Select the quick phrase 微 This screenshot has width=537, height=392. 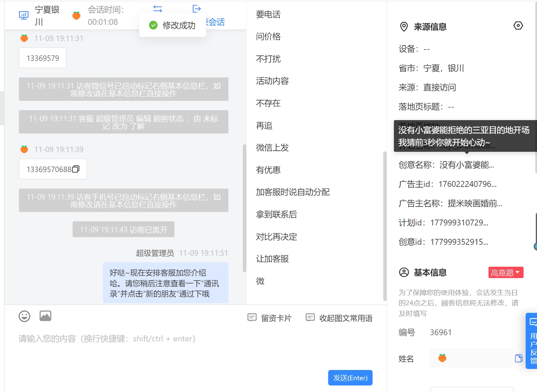pos(260,281)
